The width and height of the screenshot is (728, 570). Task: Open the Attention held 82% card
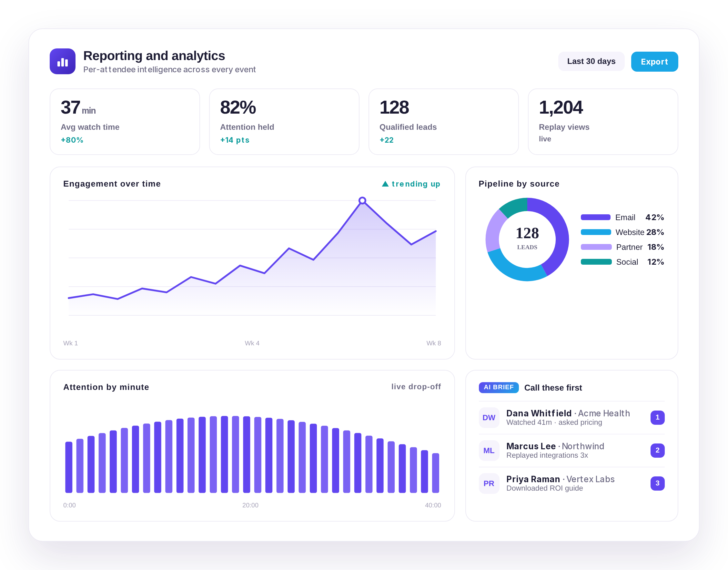click(284, 121)
